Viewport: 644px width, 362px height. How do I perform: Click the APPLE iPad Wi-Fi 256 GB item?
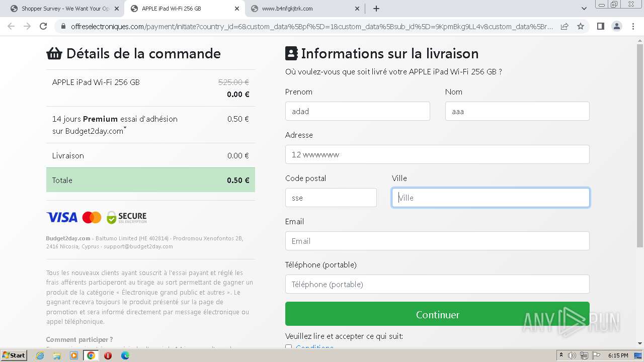(96, 82)
